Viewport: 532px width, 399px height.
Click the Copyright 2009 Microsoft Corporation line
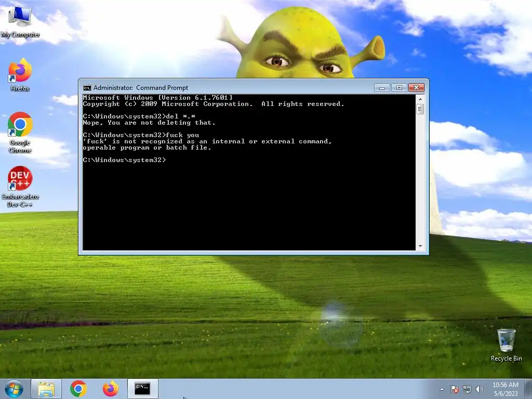pos(214,104)
